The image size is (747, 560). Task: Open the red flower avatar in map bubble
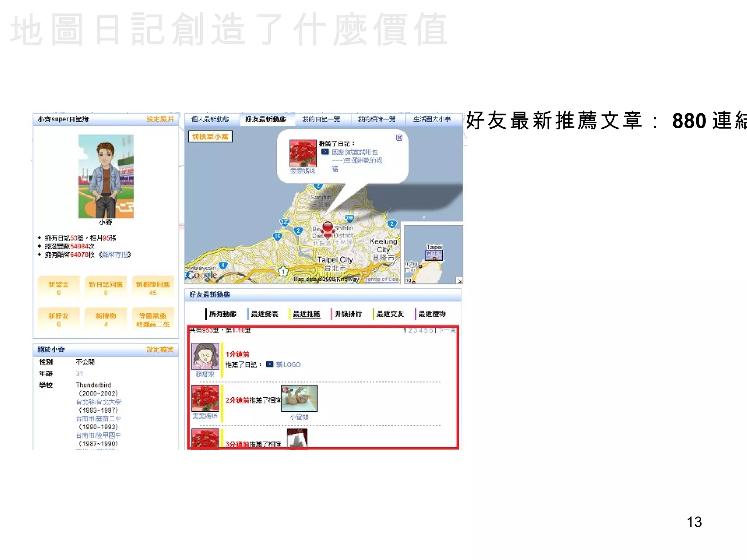coord(303,153)
